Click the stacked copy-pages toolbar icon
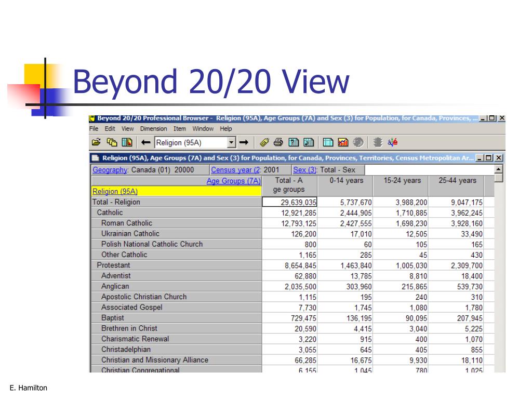532x399 pixels. click(x=112, y=142)
